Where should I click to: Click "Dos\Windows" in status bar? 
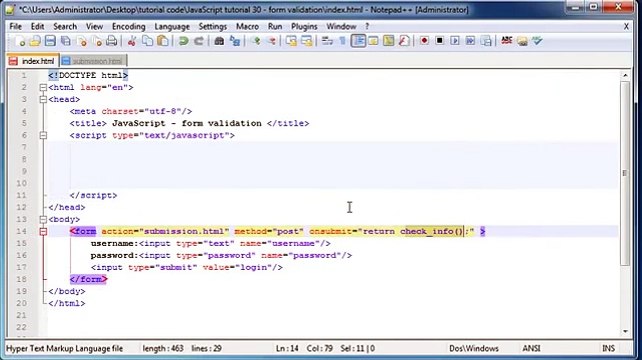pos(474,349)
